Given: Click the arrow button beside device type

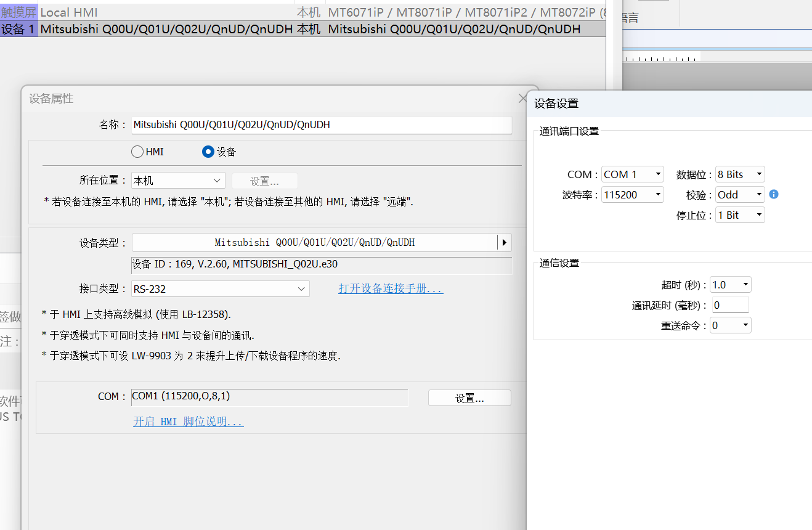Looking at the screenshot, I should click(x=505, y=242).
